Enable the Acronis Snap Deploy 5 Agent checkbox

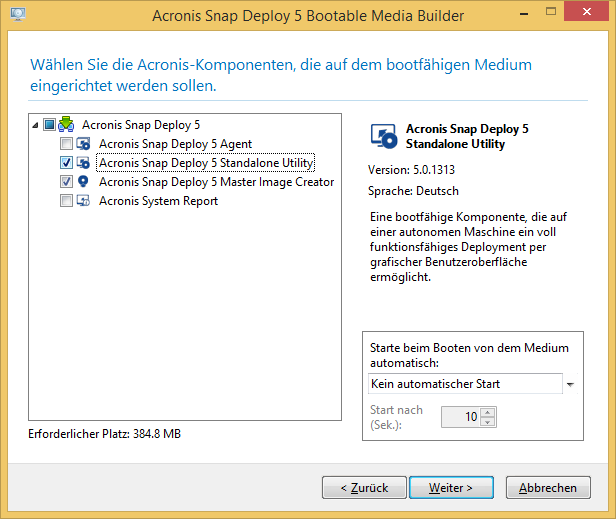(66, 143)
